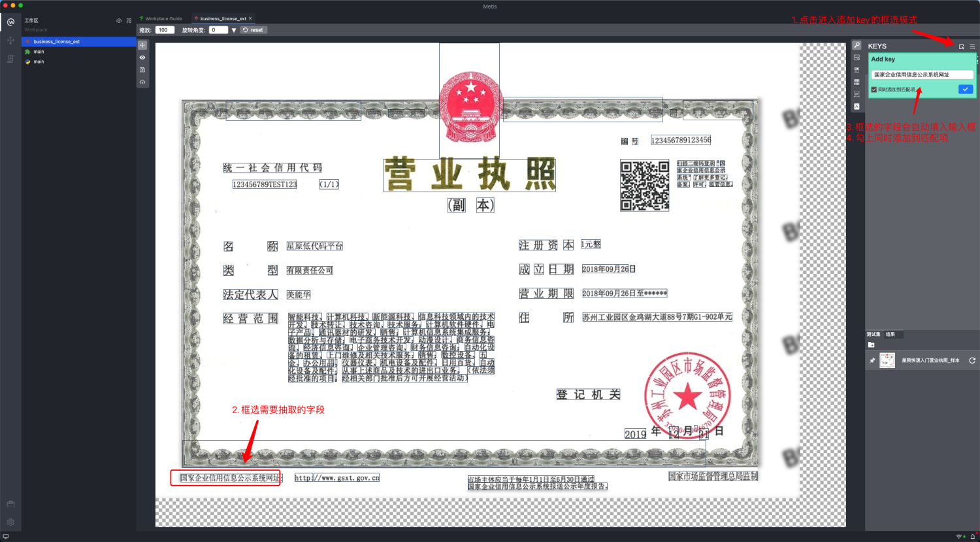The width and height of the screenshot is (980, 542).
Task: Select the 2018年09月26日 establishment date box
Action: point(608,269)
